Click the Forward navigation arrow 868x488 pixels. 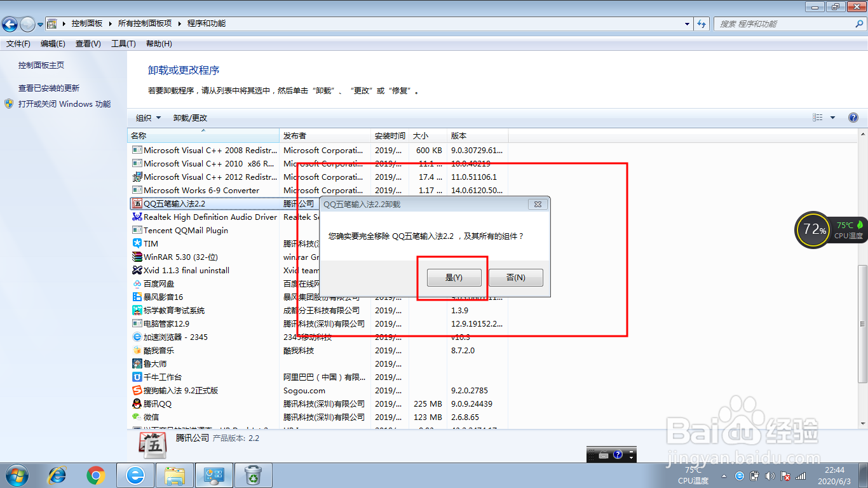click(x=28, y=24)
